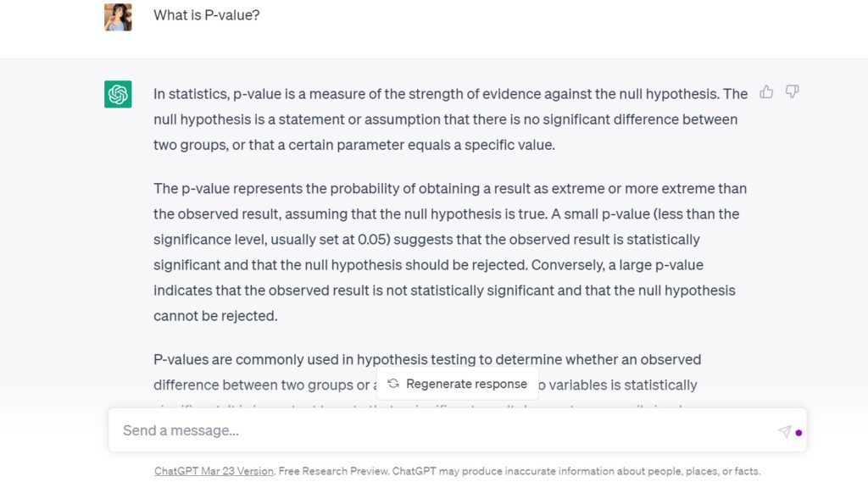This screenshot has height=493, width=868.
Task: Open the ChatGPT Mar 23 Version link
Action: [214, 472]
